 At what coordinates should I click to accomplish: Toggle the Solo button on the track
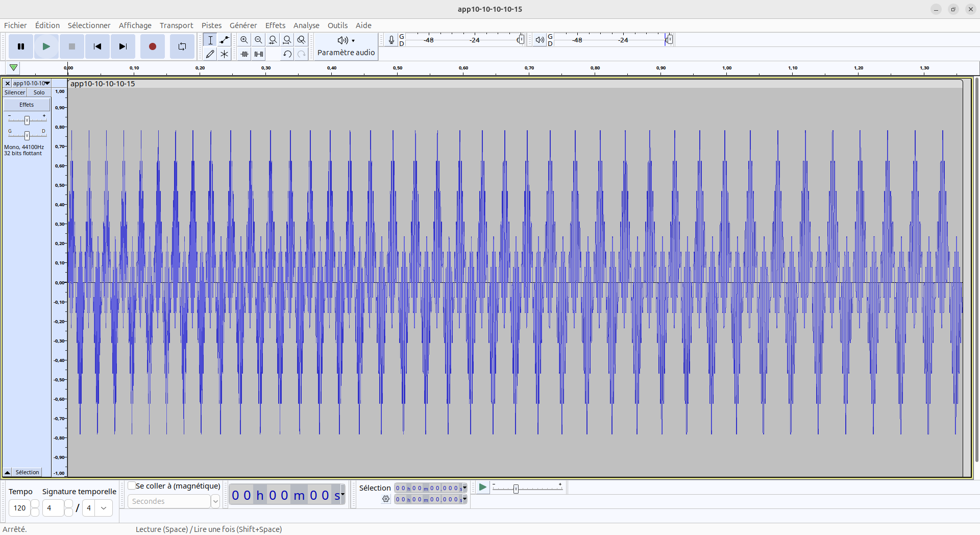coord(39,92)
